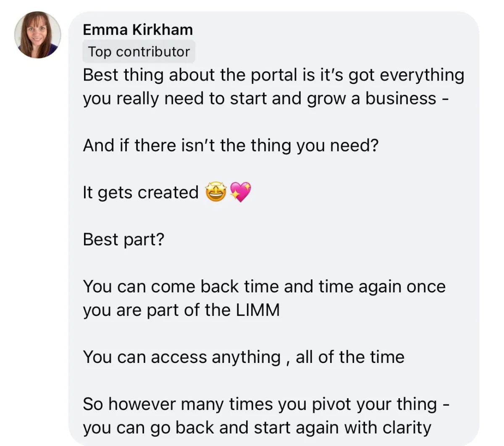Click the Emma Kirkham name link

tap(138, 30)
